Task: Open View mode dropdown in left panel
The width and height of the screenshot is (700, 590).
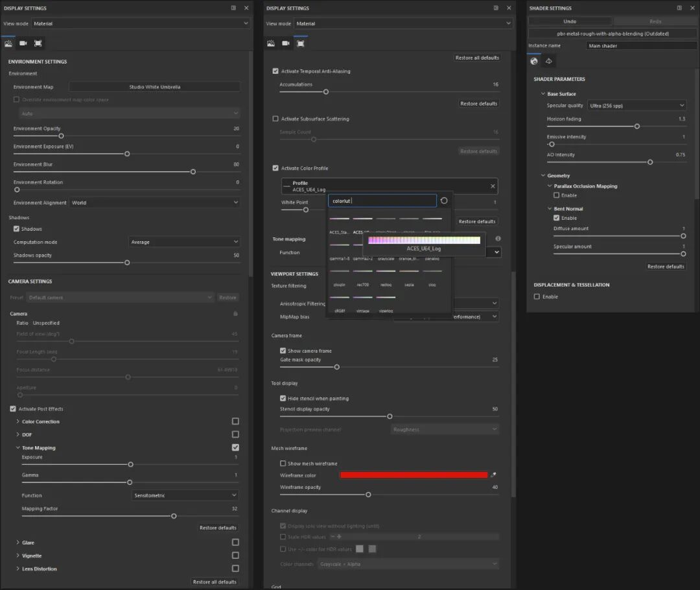Action: (x=140, y=23)
